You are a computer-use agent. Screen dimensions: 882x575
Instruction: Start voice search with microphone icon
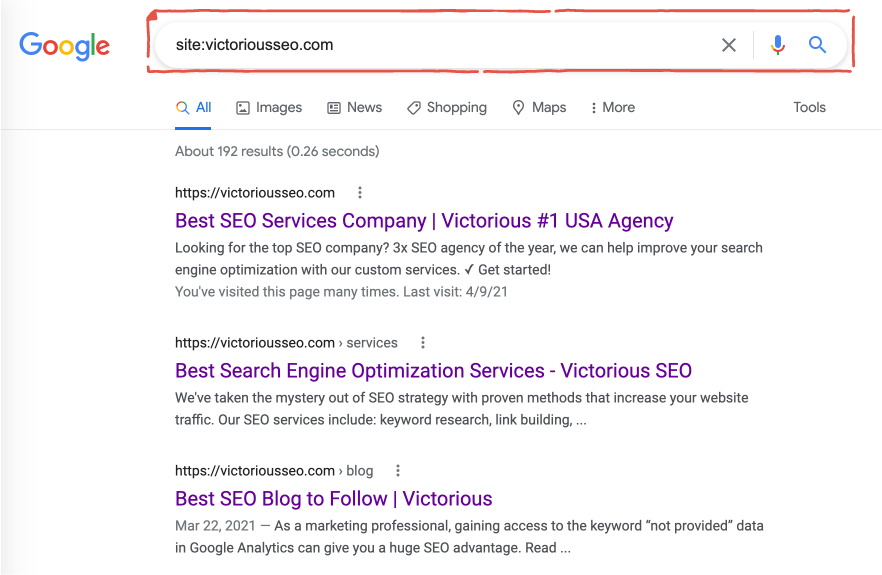click(x=778, y=45)
